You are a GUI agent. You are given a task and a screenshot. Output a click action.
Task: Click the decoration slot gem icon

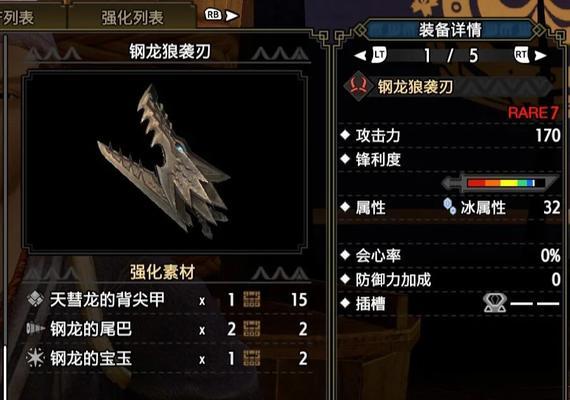click(495, 303)
